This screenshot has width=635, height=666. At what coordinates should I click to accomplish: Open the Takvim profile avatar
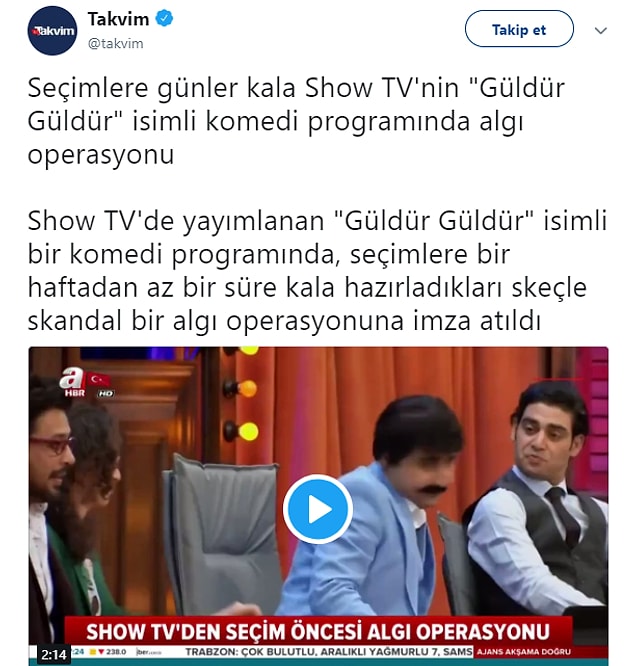52,31
